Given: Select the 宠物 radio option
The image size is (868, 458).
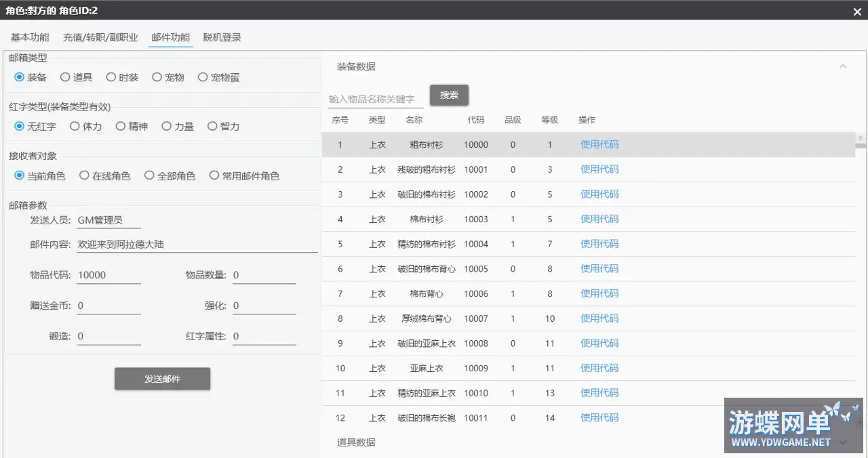Looking at the screenshot, I should [x=168, y=77].
